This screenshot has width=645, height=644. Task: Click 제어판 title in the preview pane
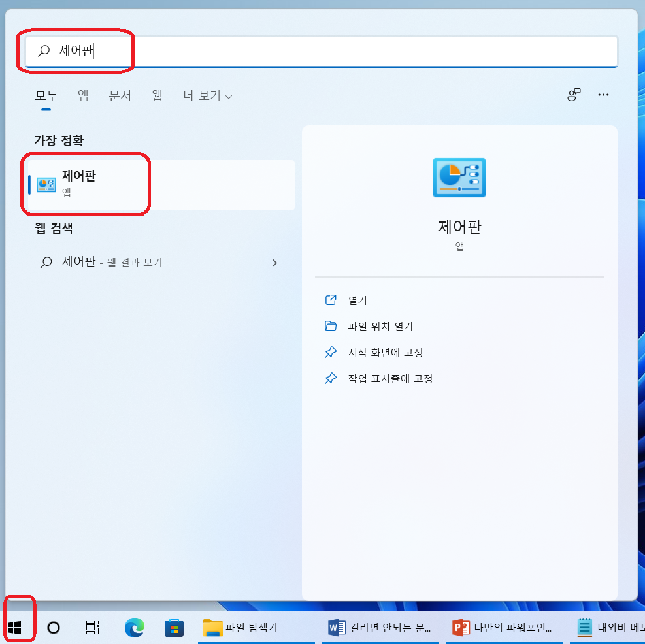tap(459, 227)
